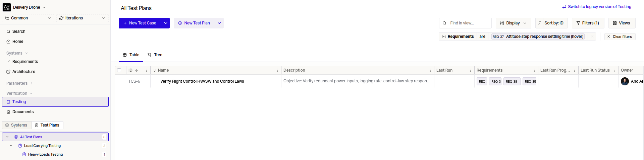Switch to the Tree tab
This screenshot has height=160, width=644.
coord(155,55)
